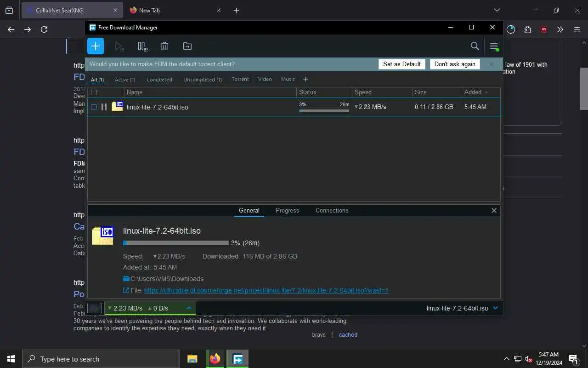Open the sourceforge file link

(266, 290)
